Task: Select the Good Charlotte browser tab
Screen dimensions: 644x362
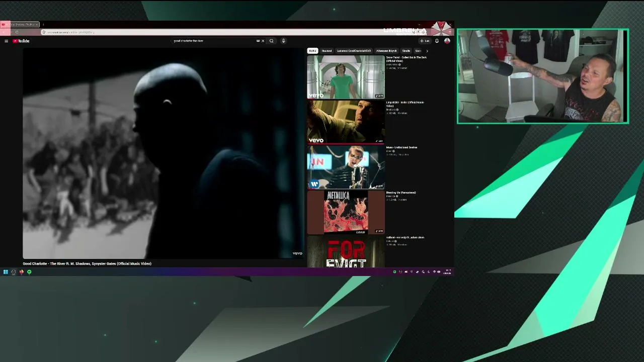Action: [20, 24]
